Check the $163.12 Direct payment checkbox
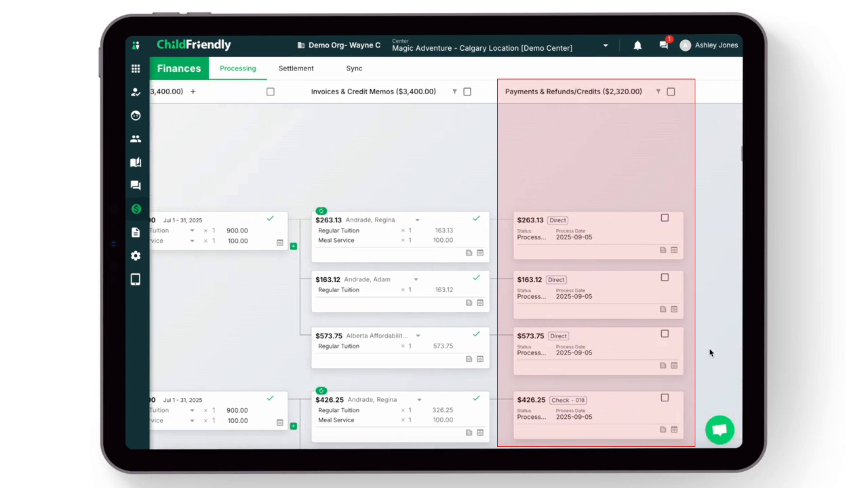Screen dimensions: 868x488 [x=664, y=277]
